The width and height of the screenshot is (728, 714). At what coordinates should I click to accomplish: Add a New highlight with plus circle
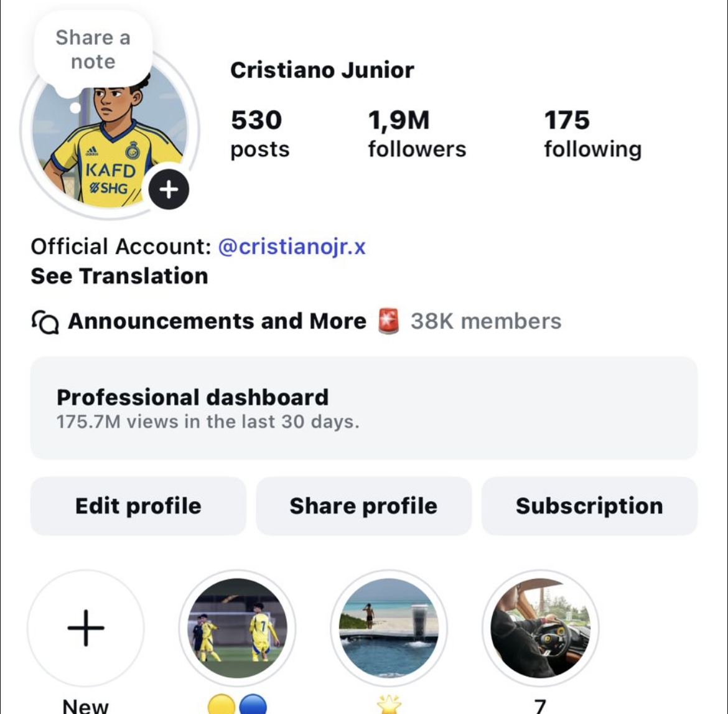click(x=86, y=628)
